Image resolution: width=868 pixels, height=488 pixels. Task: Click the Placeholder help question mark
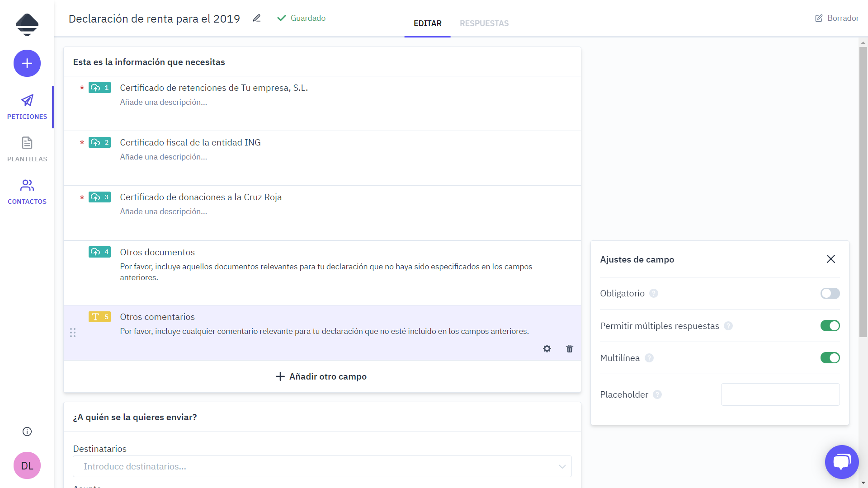click(x=657, y=394)
